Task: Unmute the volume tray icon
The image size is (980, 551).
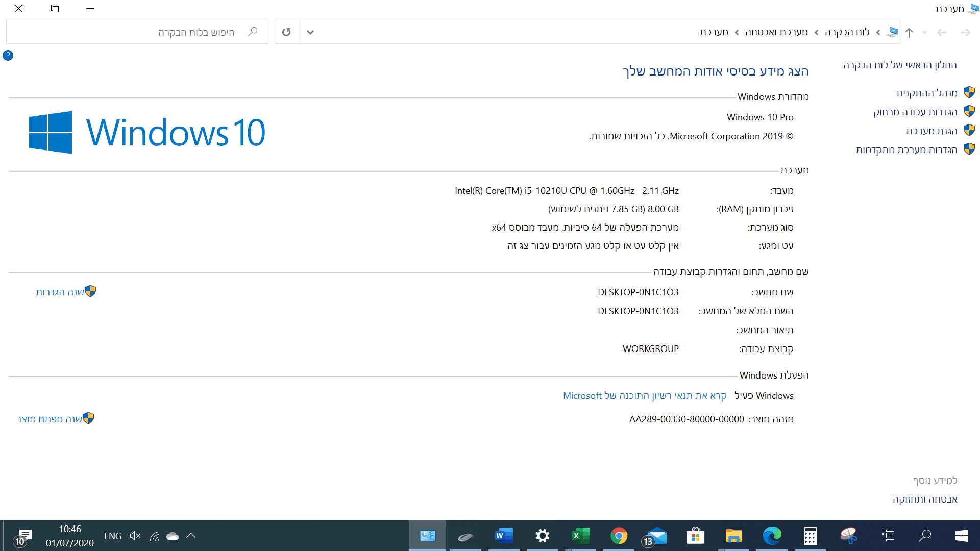Action: pos(135,536)
